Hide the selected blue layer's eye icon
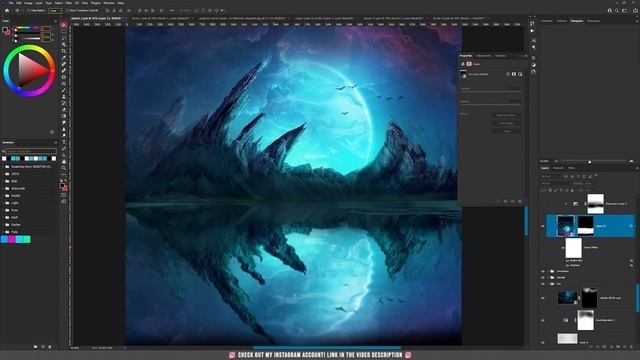 [543, 226]
